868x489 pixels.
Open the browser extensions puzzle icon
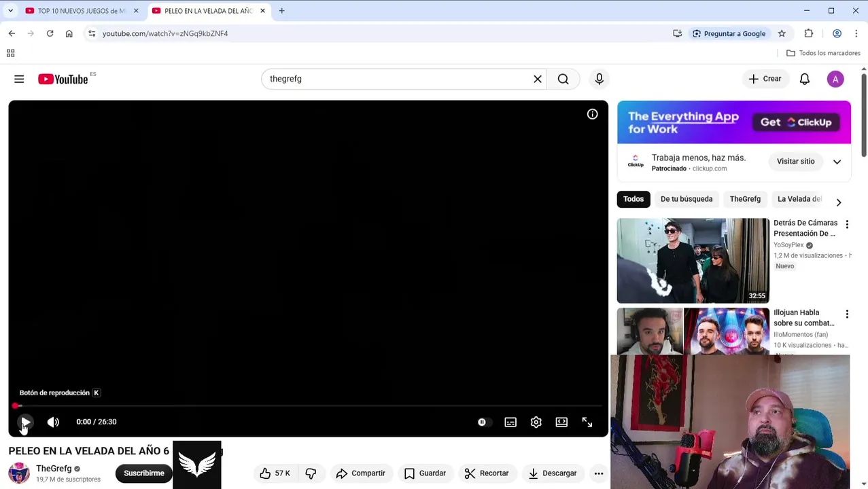click(x=808, y=33)
